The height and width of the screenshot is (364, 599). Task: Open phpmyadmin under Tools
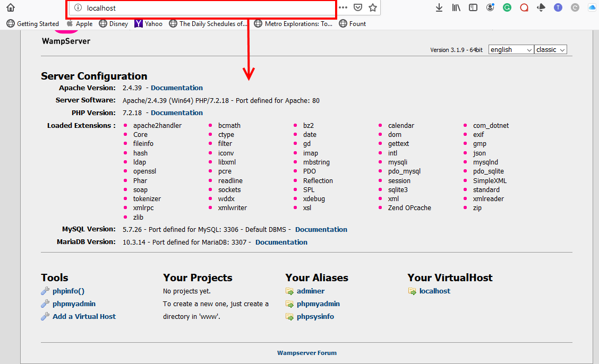coord(74,304)
